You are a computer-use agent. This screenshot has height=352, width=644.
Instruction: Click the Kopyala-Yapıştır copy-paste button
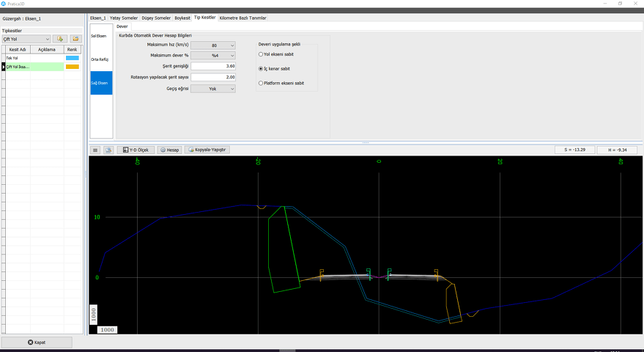point(208,150)
